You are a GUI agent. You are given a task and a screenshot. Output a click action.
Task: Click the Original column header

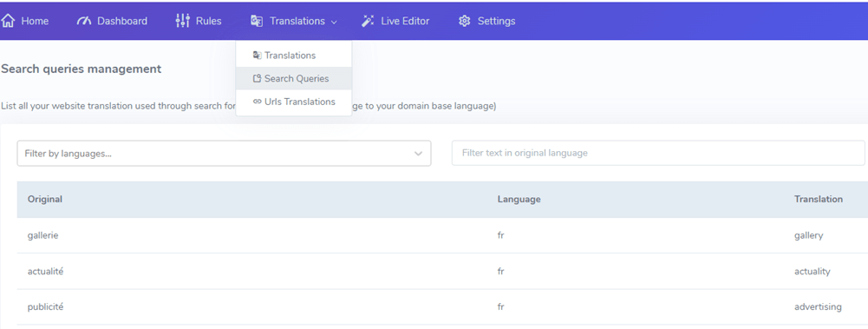(45, 199)
